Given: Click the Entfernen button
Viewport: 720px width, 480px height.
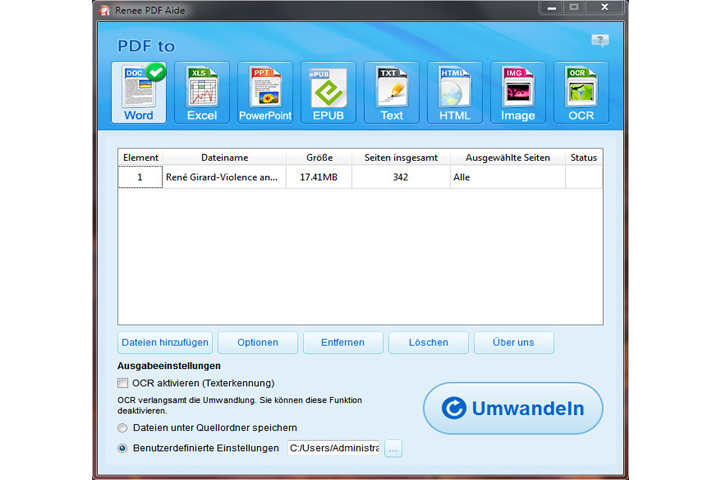Looking at the screenshot, I should tap(343, 343).
